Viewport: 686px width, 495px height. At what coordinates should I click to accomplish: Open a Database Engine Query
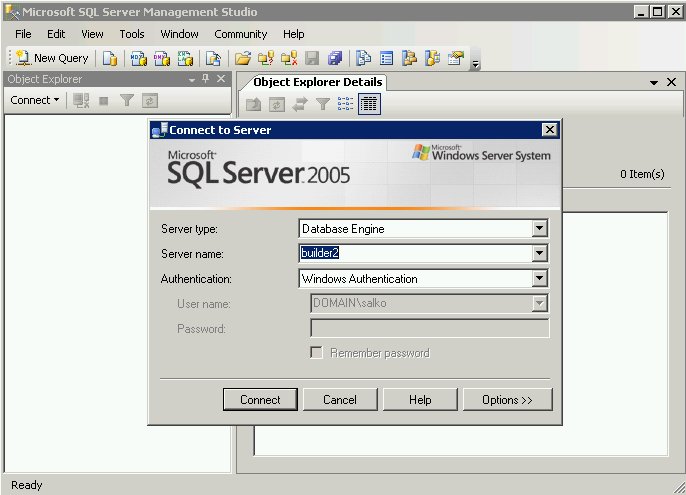(x=110, y=58)
